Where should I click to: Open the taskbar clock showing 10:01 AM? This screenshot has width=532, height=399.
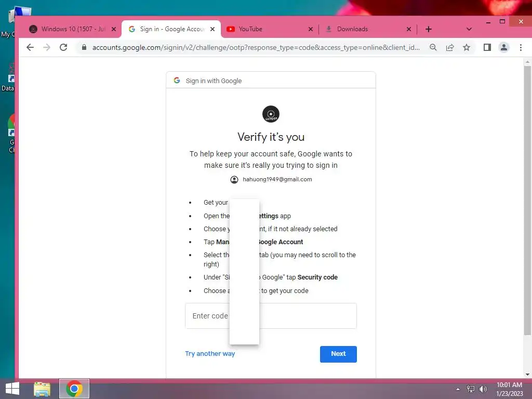point(509,389)
